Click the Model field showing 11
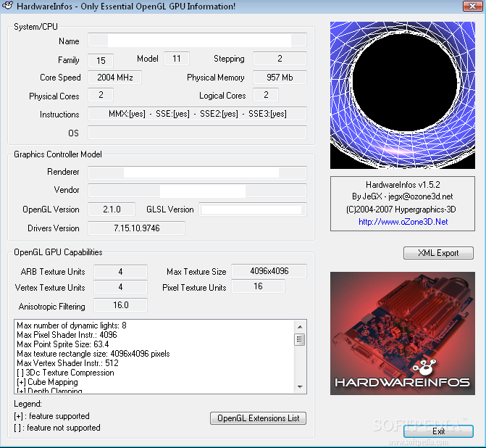 tap(176, 59)
